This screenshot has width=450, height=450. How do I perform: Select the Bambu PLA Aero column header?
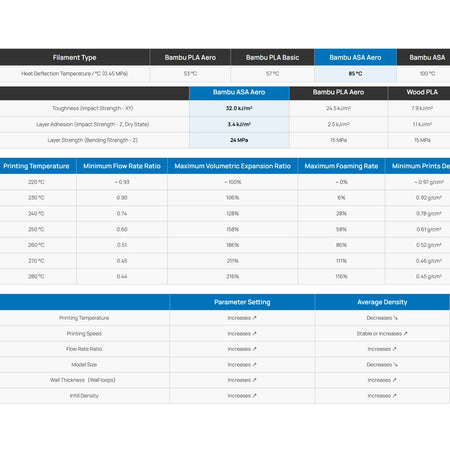pyautogui.click(x=190, y=57)
